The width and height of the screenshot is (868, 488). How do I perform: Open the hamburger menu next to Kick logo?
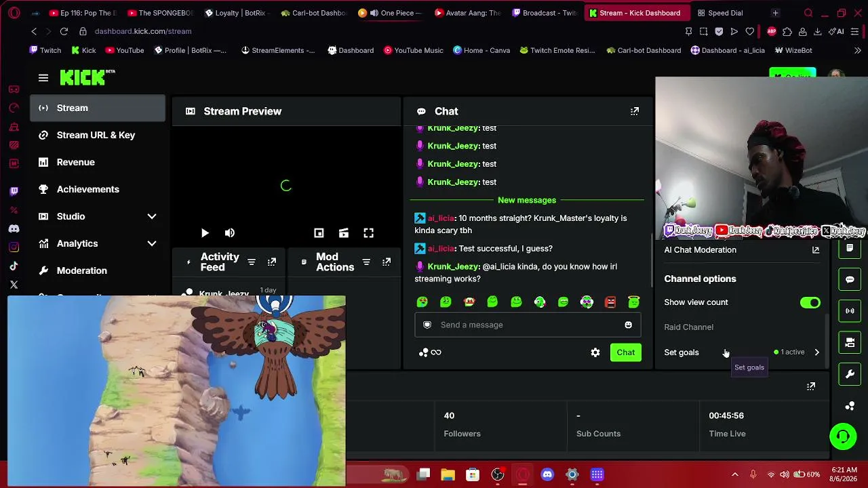click(x=43, y=78)
